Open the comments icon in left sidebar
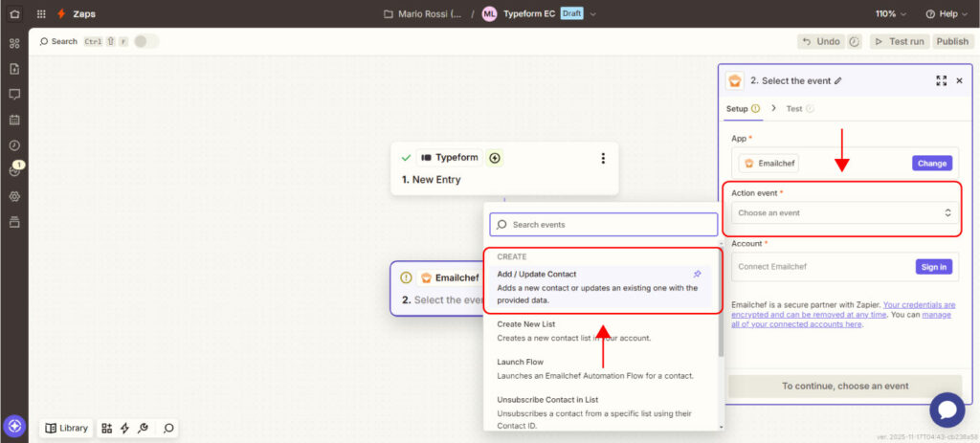Screen dimensions: 980x443 pos(14,95)
